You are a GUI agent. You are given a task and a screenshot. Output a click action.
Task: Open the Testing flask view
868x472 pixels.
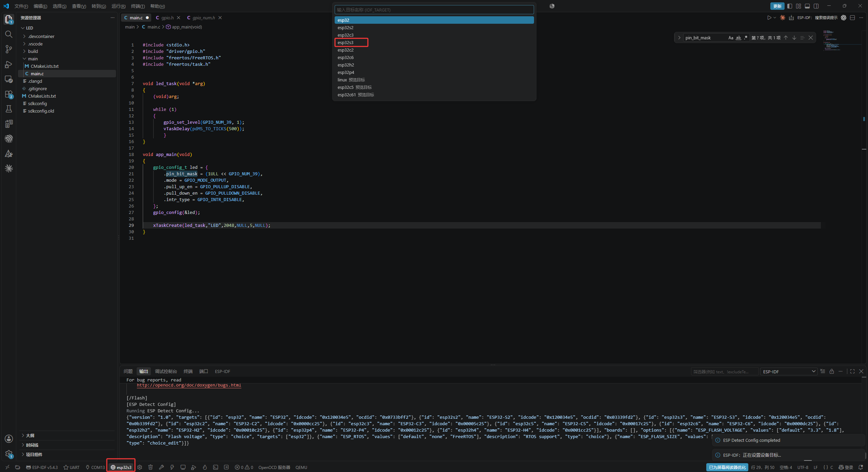click(9, 109)
